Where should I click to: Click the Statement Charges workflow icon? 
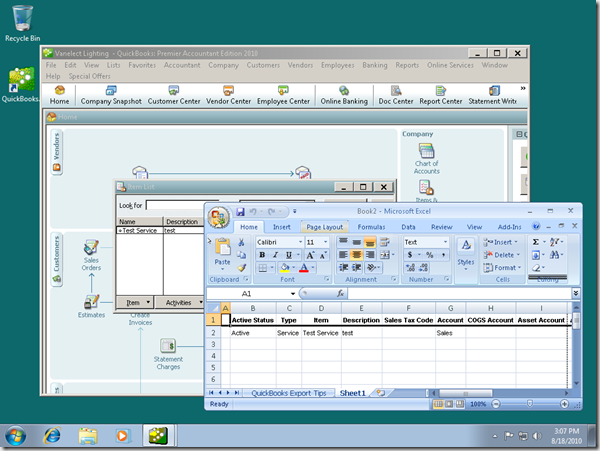[168, 354]
